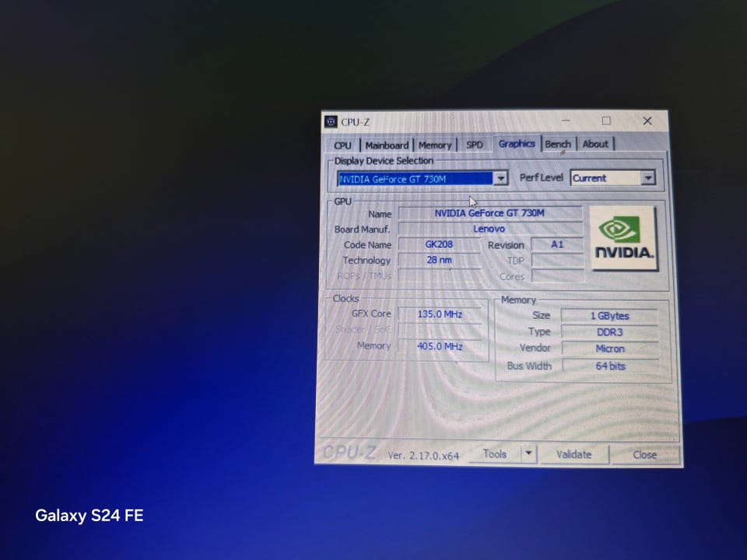Click the Memory Size value 1 GBytes
This screenshot has width=747, height=560.
tap(610, 316)
